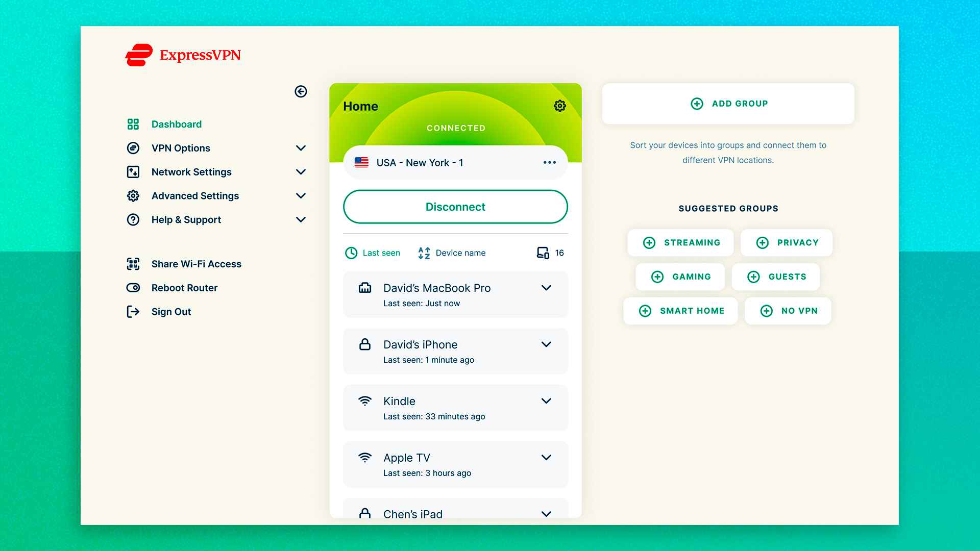Click the Sign Out arrow icon
Screen dimensions: 980x551
tap(133, 312)
